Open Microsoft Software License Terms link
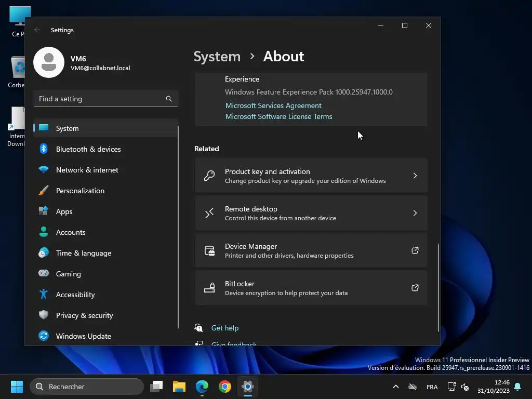The height and width of the screenshot is (399, 532). point(278,116)
